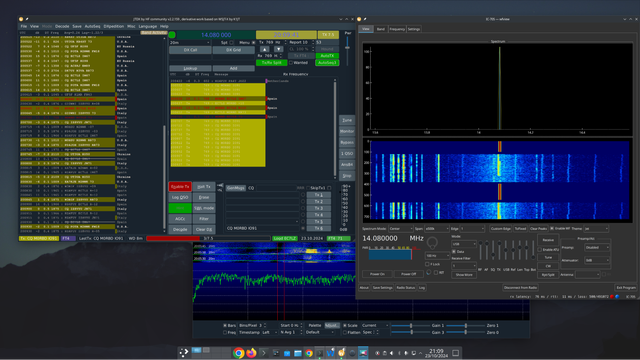The width and height of the screenshot is (640, 360).
Task: Toggle the F Lock checkbox
Action: pyautogui.click(x=427, y=264)
